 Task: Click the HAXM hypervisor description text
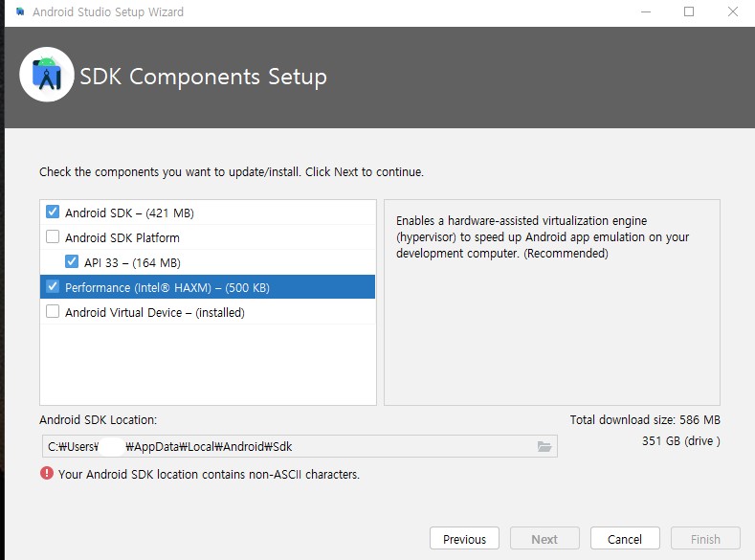[x=543, y=236]
